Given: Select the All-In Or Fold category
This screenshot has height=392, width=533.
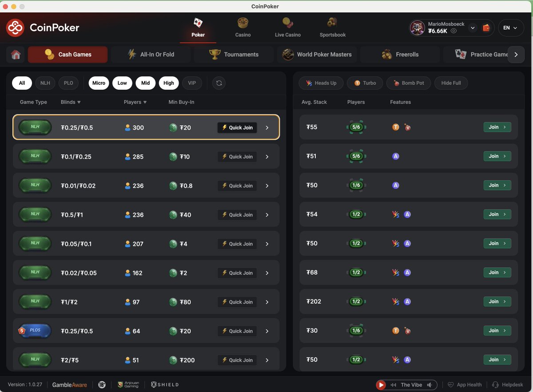Looking at the screenshot, I should [151, 55].
